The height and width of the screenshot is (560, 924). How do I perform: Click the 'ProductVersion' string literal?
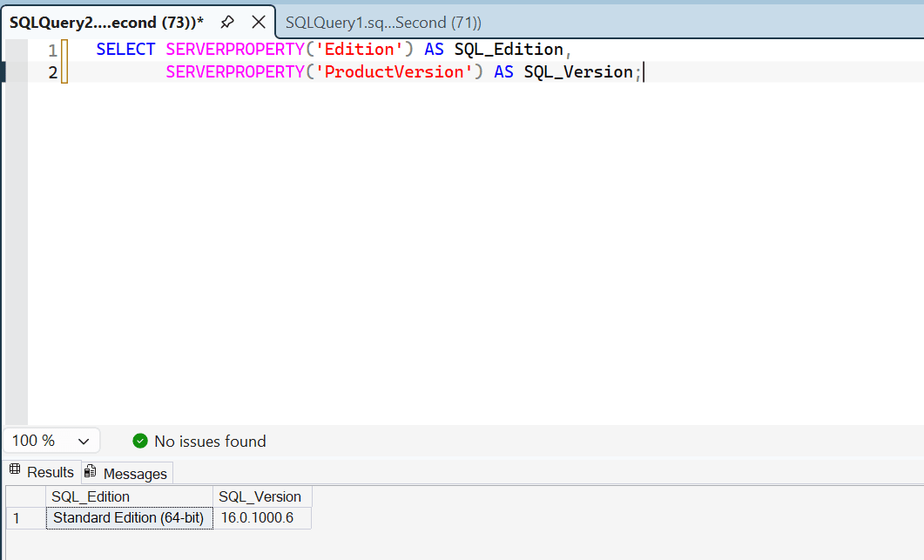[396, 72]
